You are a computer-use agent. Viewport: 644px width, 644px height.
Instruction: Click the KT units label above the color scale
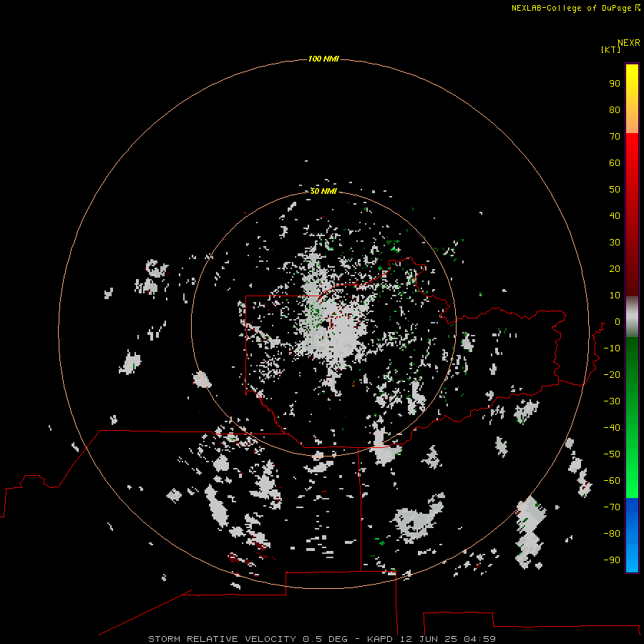pos(610,49)
